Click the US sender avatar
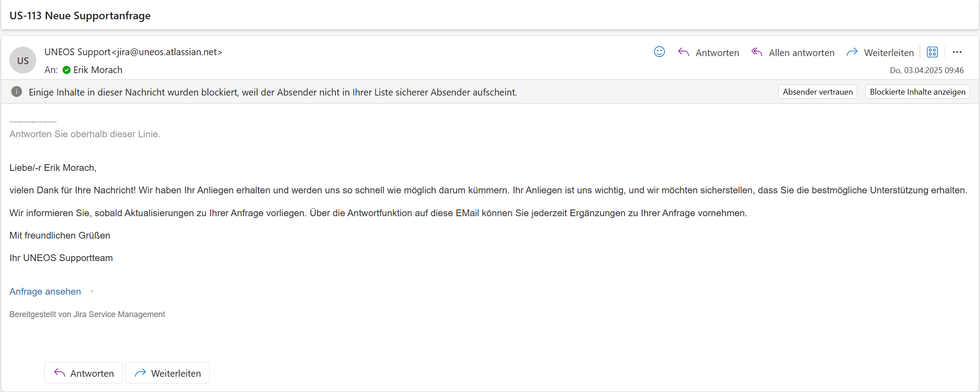The height and width of the screenshot is (392, 980). (x=23, y=61)
